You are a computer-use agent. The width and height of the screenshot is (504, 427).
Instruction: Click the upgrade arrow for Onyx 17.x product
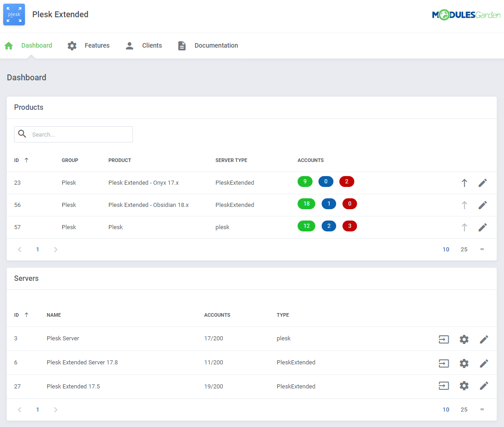pos(464,183)
